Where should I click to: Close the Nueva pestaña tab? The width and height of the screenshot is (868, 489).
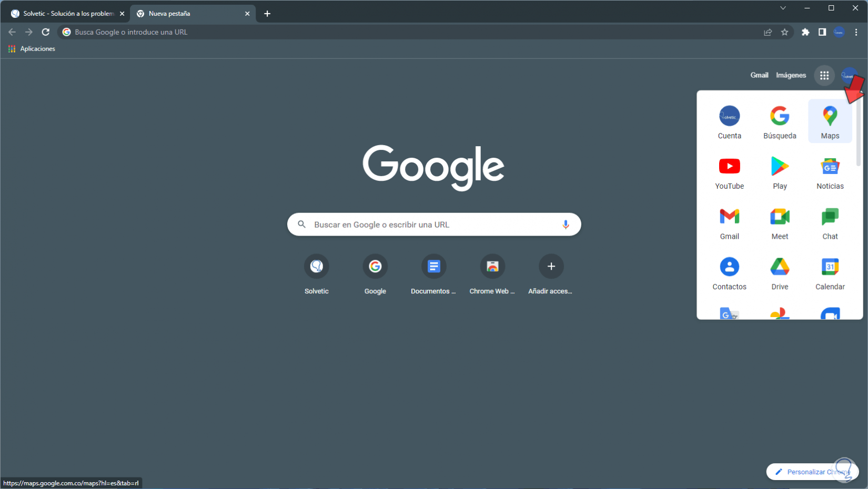[x=247, y=14]
